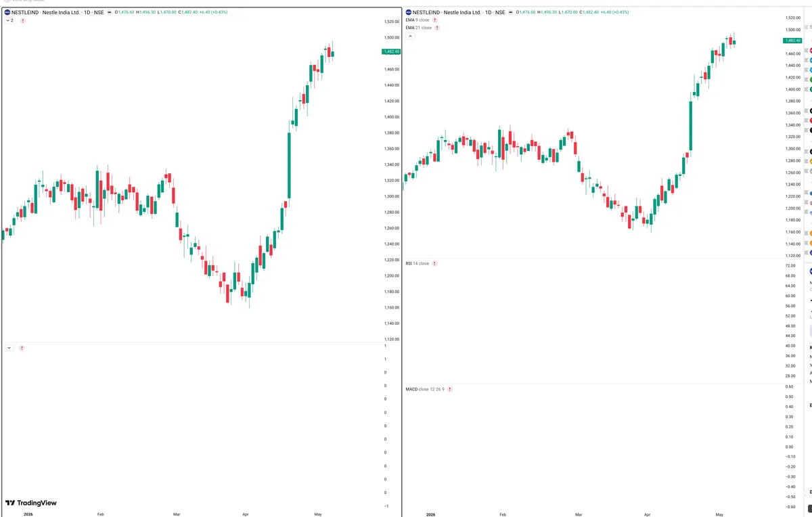This screenshot has height=517, width=812.
Task: Toggle the market status dash in right header
Action: pos(509,12)
